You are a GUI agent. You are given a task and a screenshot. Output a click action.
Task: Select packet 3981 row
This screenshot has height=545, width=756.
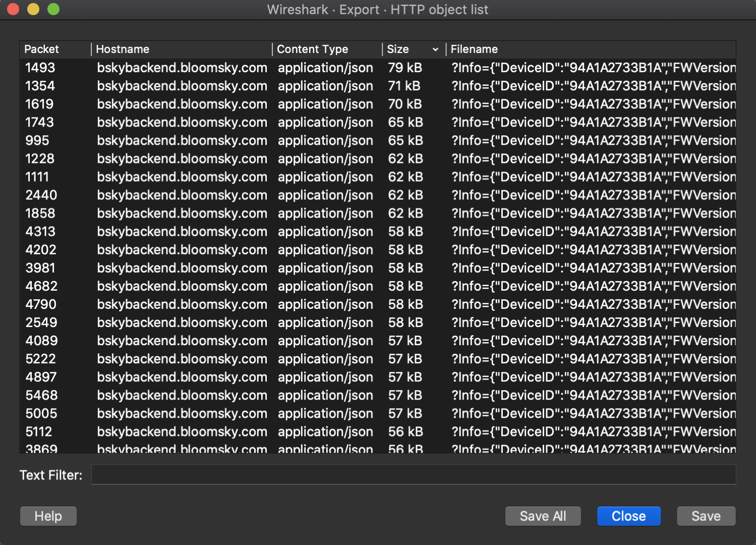(378, 268)
